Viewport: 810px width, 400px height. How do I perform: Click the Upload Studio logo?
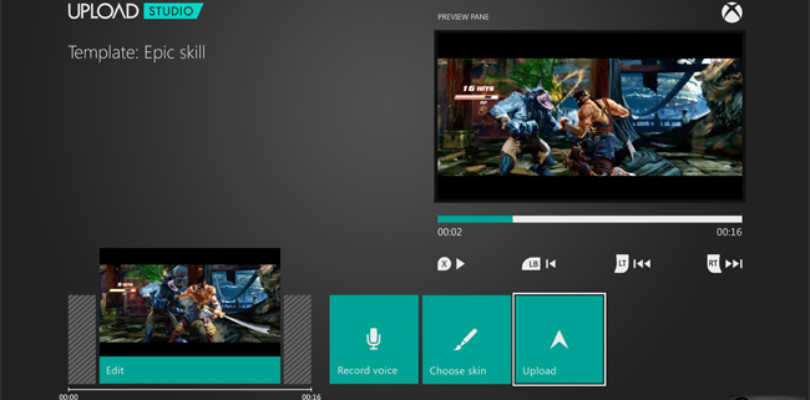(135, 11)
